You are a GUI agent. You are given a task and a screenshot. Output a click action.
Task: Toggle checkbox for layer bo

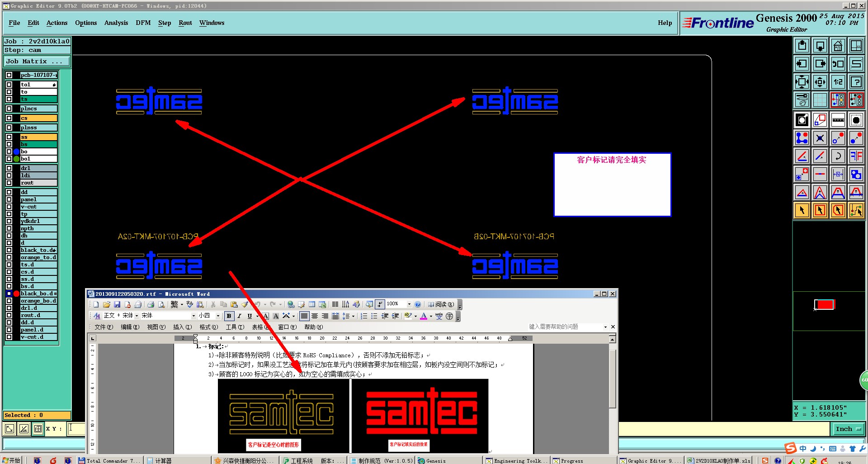[9, 152]
